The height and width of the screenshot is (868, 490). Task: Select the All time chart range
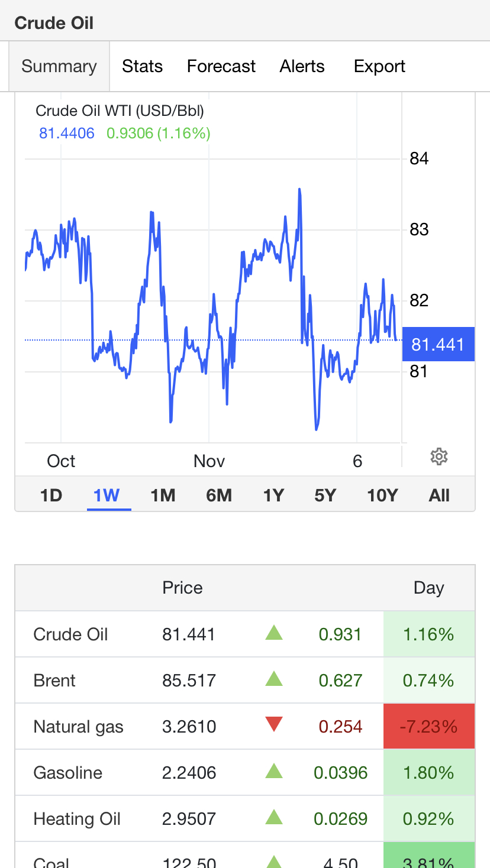[439, 495]
